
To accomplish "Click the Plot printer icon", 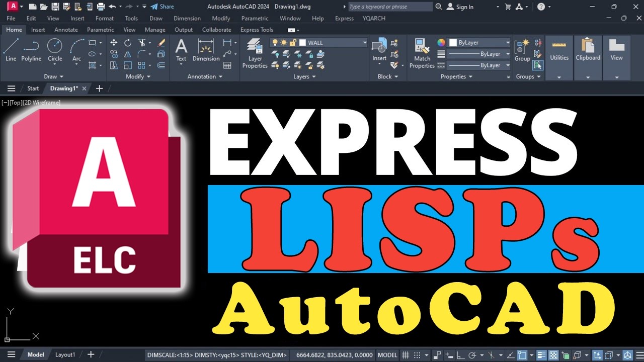I will 100,7.
